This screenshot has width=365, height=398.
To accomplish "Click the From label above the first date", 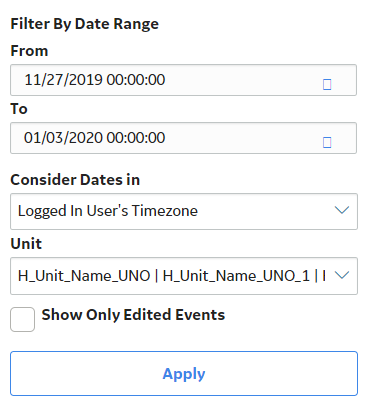I will [29, 51].
